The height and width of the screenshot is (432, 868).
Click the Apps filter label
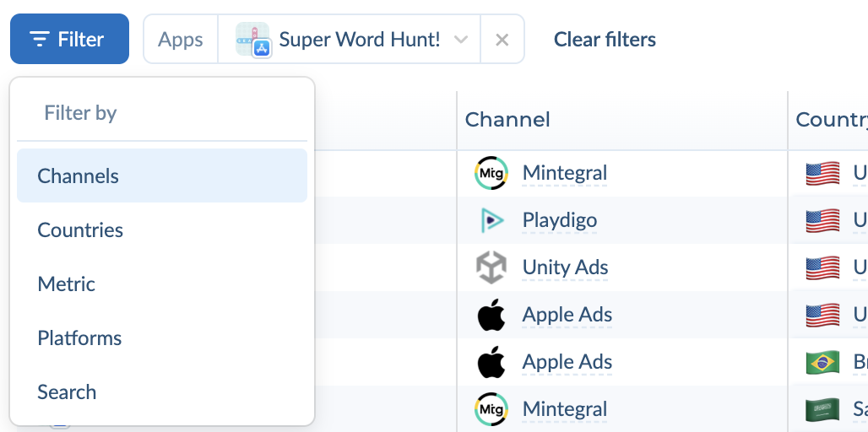(x=181, y=40)
